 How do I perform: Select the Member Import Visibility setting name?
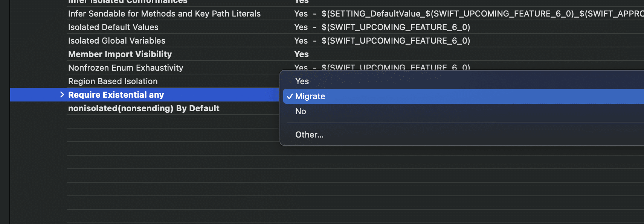click(120, 54)
